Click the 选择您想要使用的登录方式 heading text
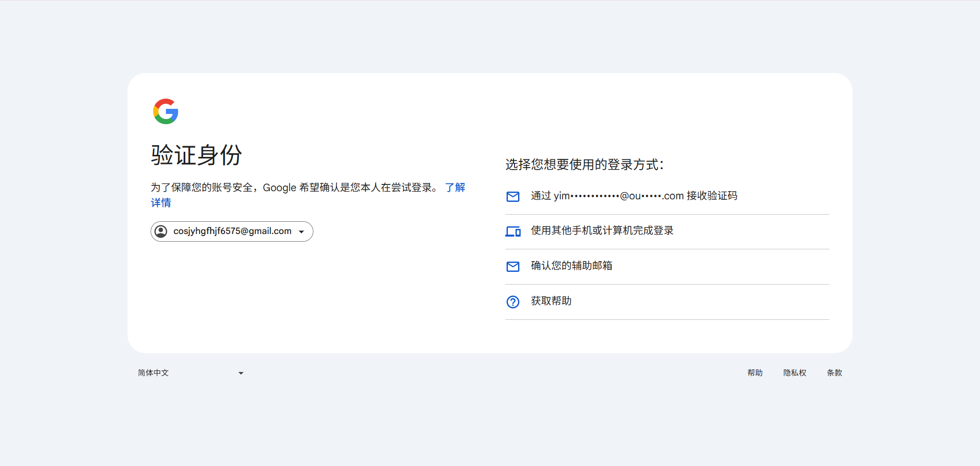This screenshot has width=980, height=466. pos(584,165)
